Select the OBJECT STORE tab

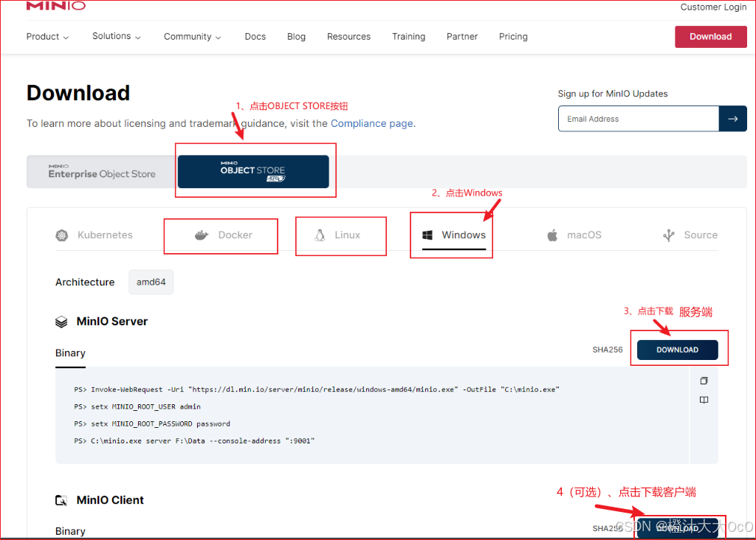tap(253, 171)
